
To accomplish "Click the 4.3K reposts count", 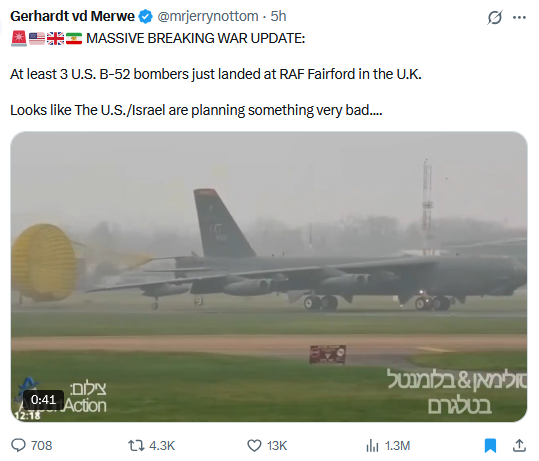I will [x=162, y=446].
